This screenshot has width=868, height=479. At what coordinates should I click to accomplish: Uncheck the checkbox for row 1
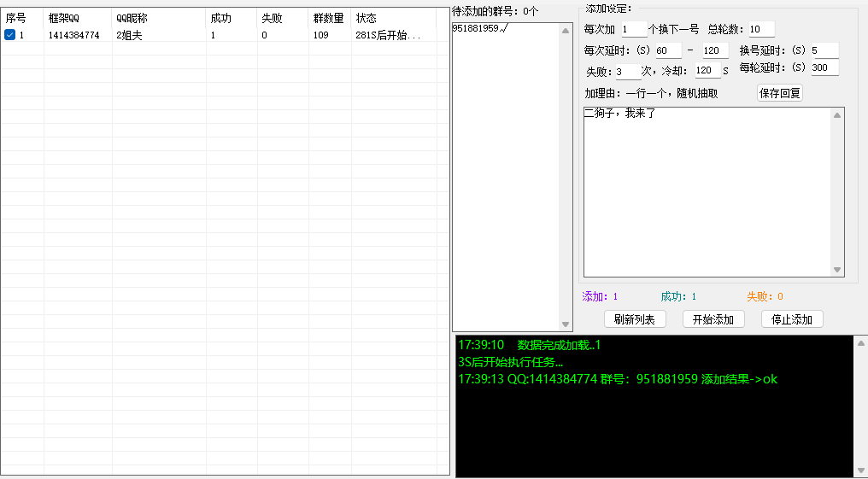click(x=9, y=35)
